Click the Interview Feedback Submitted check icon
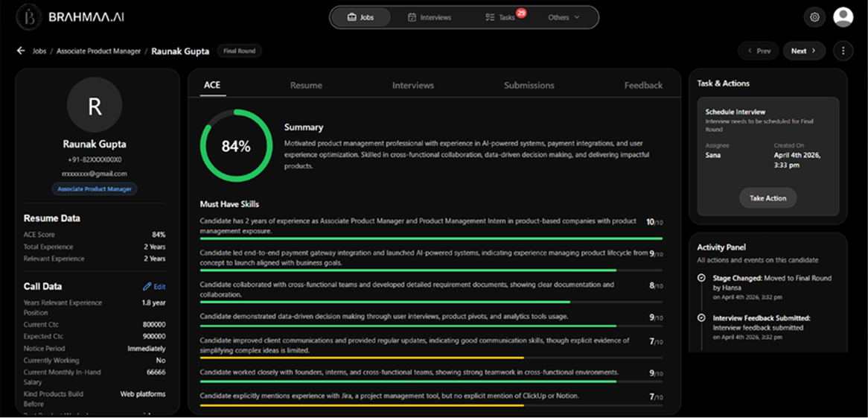This screenshot has height=418, width=868. tap(701, 317)
